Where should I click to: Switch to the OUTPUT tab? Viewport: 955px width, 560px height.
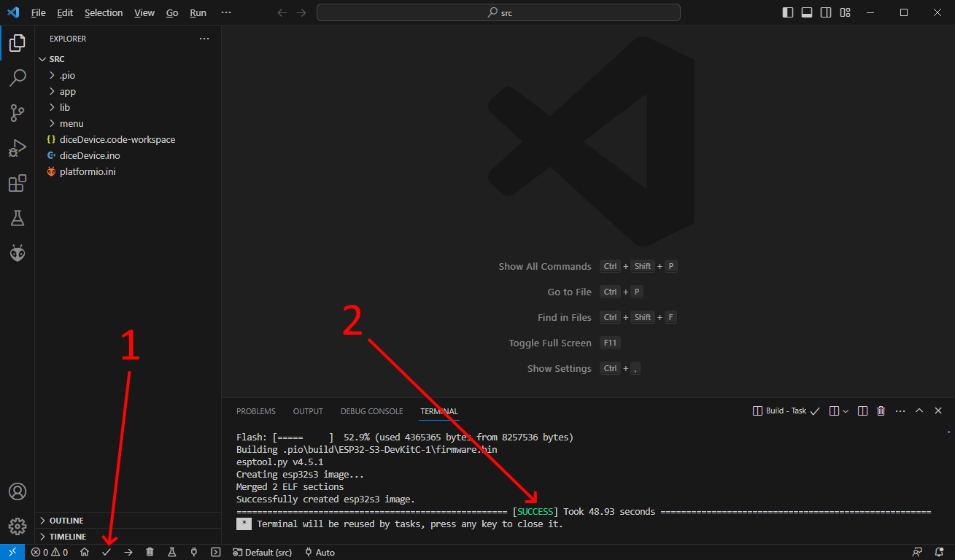tap(308, 411)
